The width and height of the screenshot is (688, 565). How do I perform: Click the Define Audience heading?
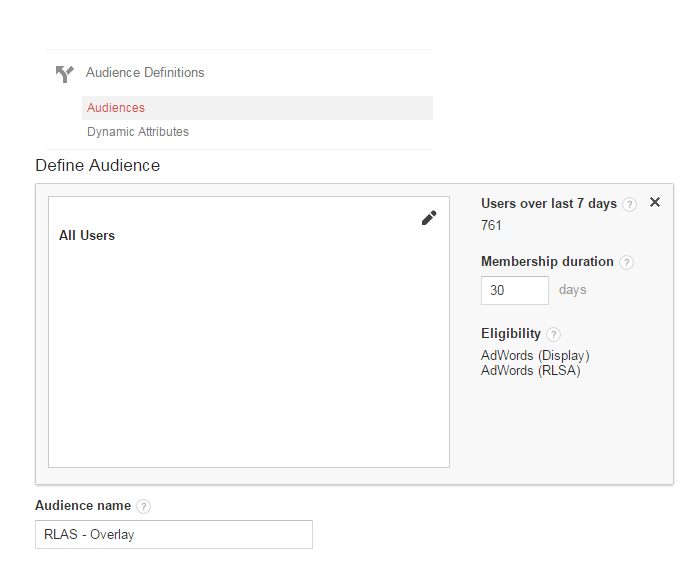pos(97,165)
